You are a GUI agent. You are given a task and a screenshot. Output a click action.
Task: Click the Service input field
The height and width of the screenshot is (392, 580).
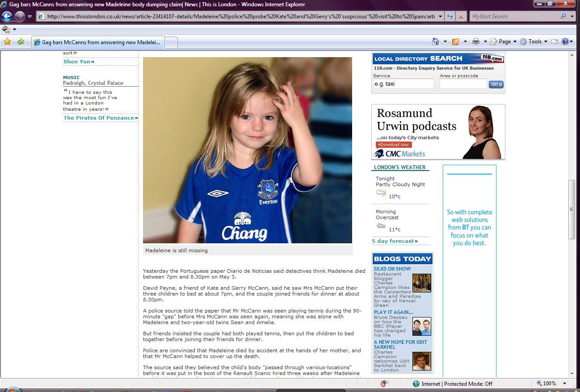click(x=403, y=83)
